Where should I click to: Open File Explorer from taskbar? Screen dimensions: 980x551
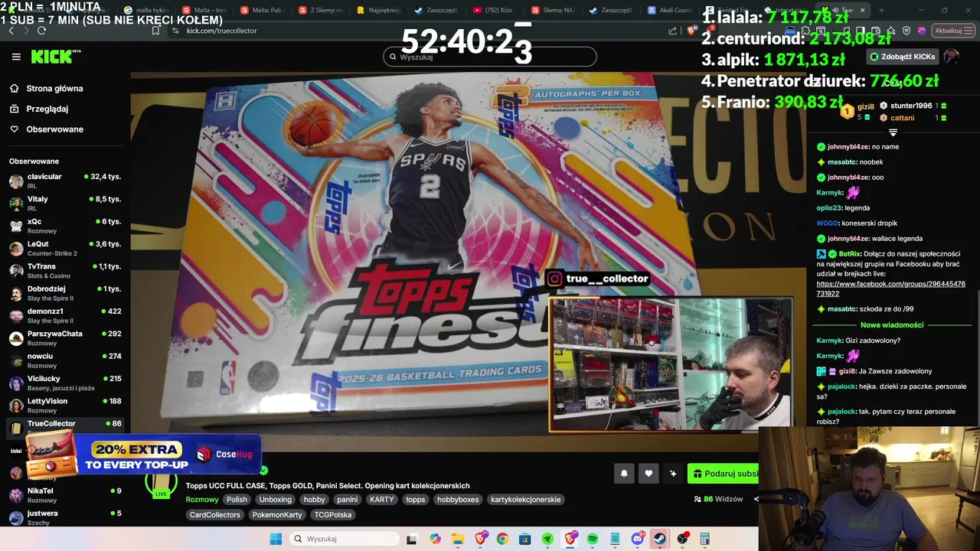pyautogui.click(x=457, y=539)
